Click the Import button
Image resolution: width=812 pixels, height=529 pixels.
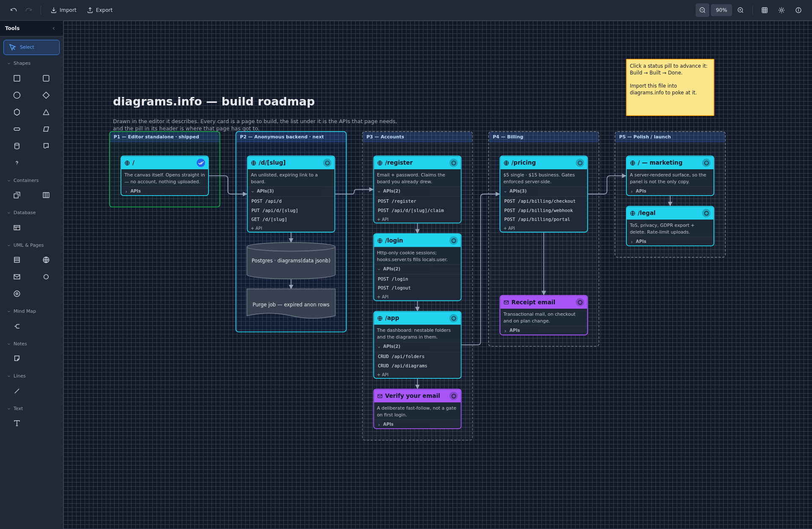pyautogui.click(x=63, y=10)
